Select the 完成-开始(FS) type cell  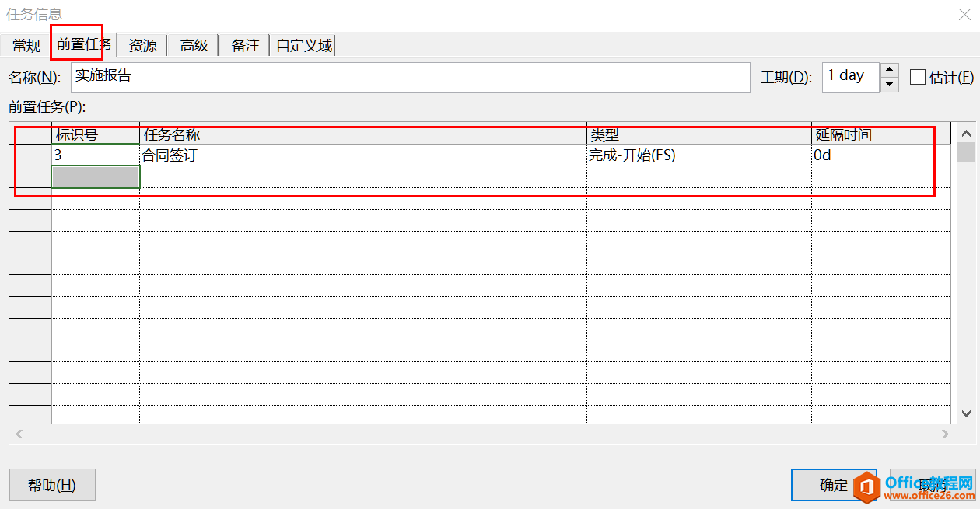(x=698, y=155)
